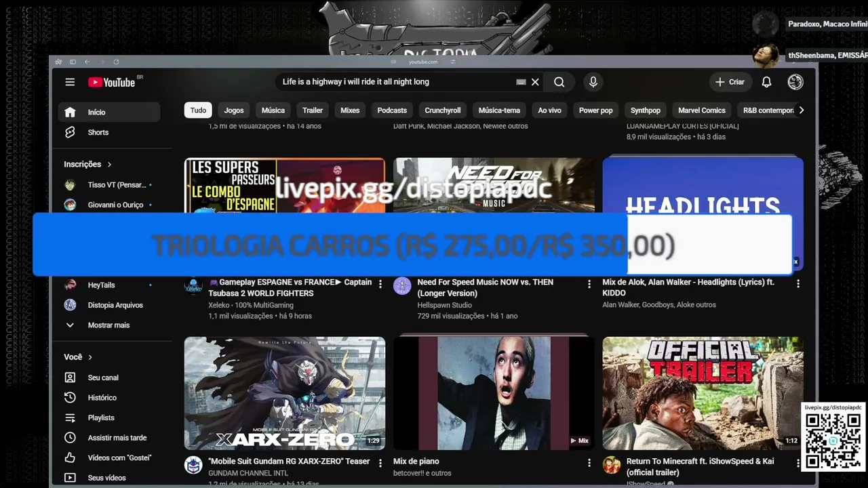Image resolution: width=868 pixels, height=488 pixels.
Task: Select the Trailer filter chip
Action: coord(313,110)
